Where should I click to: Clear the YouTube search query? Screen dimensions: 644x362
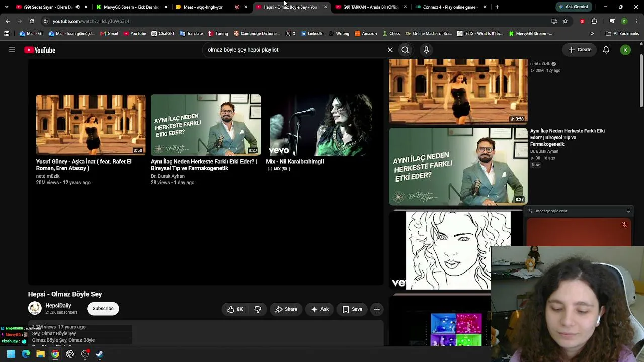390,50
